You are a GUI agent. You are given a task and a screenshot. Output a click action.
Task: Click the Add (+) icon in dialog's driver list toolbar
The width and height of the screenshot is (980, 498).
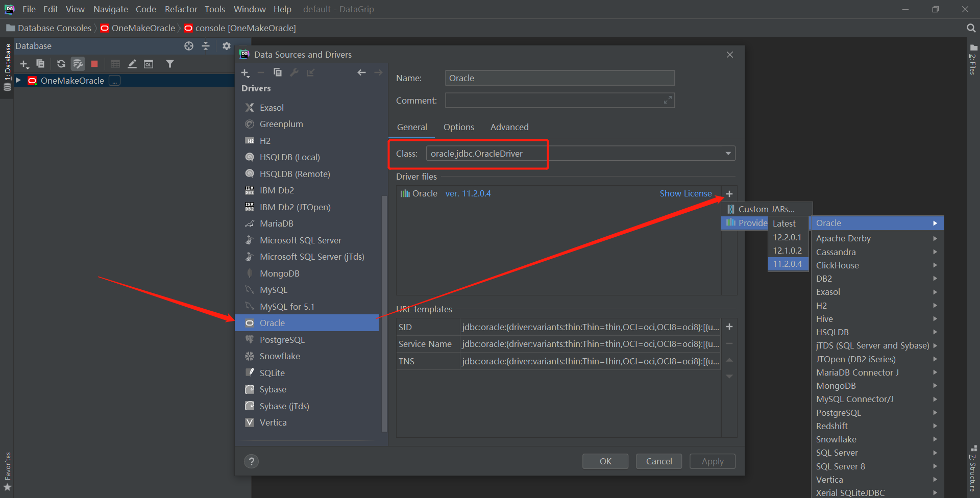[x=245, y=73]
